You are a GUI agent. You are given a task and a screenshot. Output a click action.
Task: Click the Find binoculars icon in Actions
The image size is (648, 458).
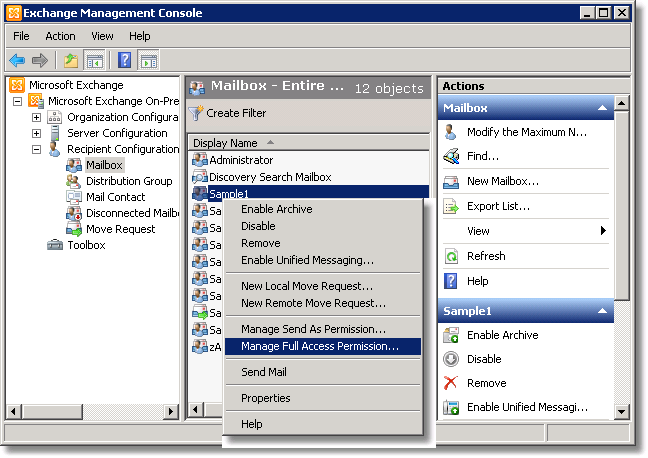[451, 156]
